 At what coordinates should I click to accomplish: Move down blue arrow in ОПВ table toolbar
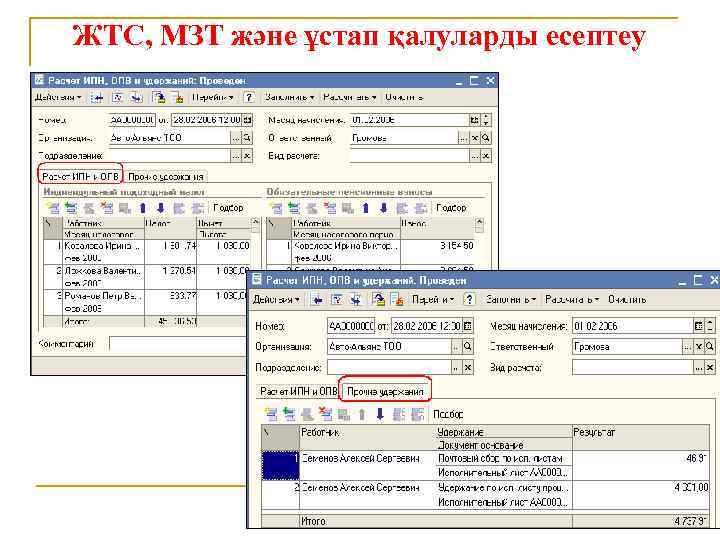coord(383,208)
